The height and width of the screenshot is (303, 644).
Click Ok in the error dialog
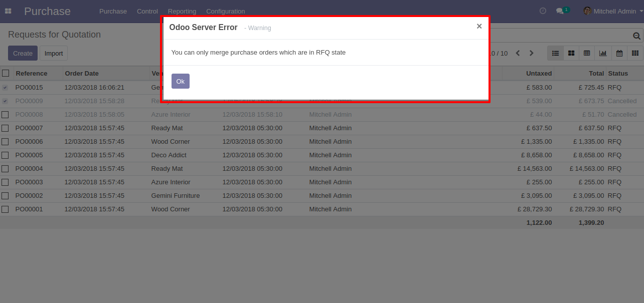pos(181,81)
